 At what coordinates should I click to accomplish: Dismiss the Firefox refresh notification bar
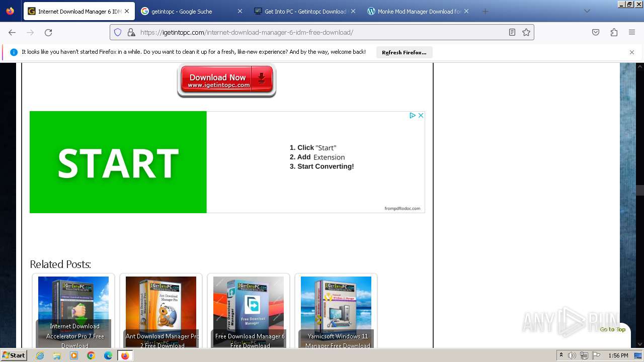click(632, 52)
